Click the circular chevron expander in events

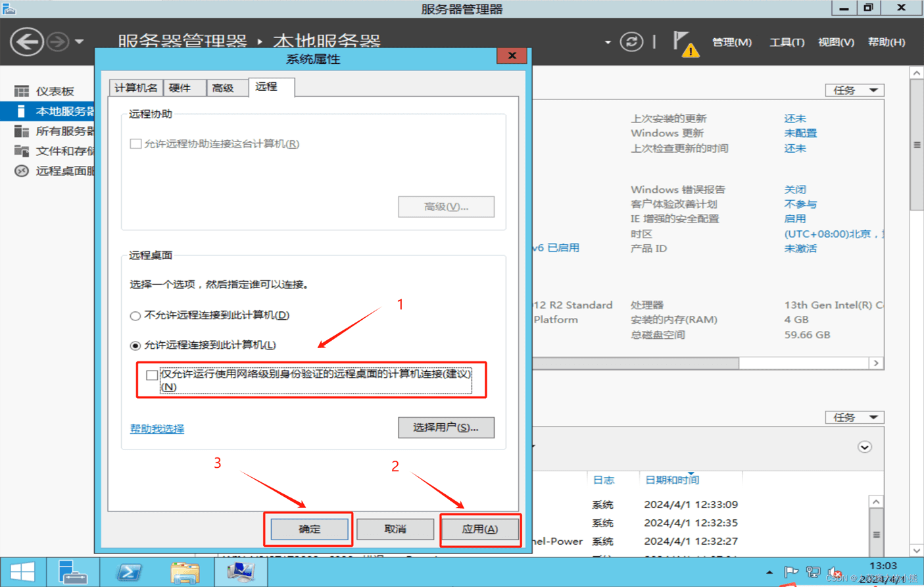point(864,447)
